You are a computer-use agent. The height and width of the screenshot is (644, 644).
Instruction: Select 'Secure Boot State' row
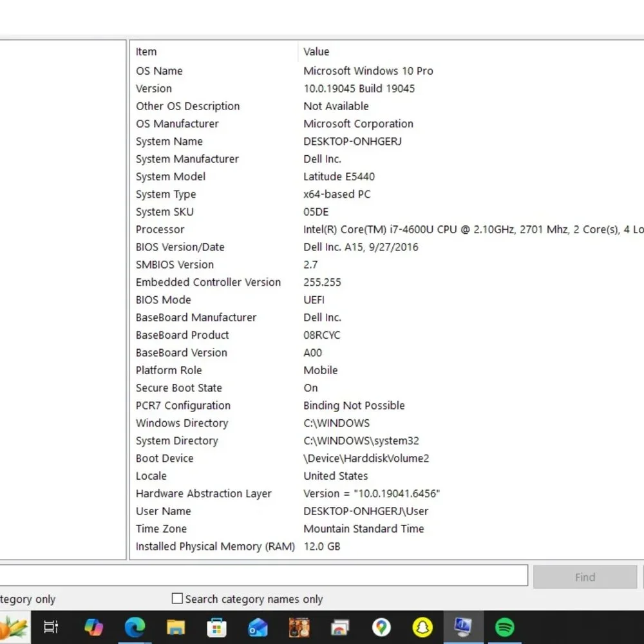pos(179,389)
